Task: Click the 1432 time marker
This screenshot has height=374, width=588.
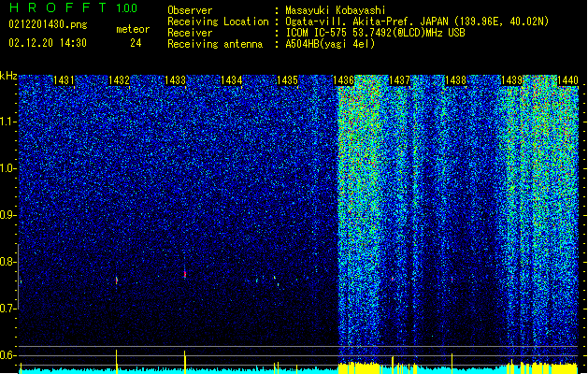Action: 119,79
